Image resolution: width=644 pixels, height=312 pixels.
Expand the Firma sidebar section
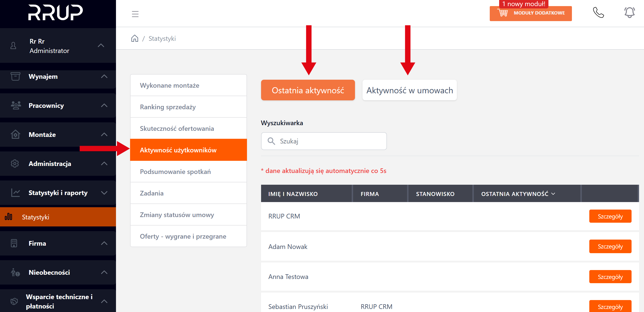click(104, 243)
